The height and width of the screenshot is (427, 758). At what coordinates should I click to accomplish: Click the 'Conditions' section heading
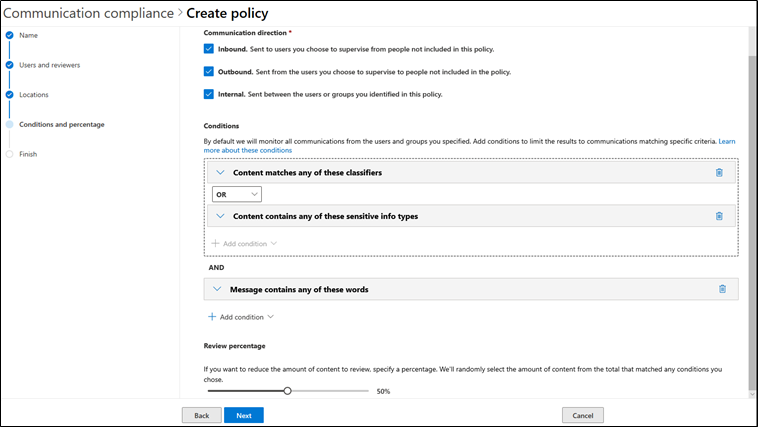click(x=221, y=126)
